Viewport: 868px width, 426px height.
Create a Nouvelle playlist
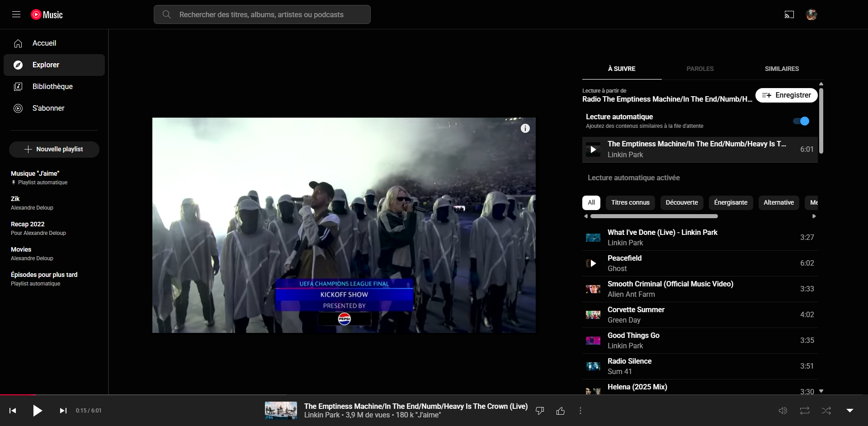(54, 150)
